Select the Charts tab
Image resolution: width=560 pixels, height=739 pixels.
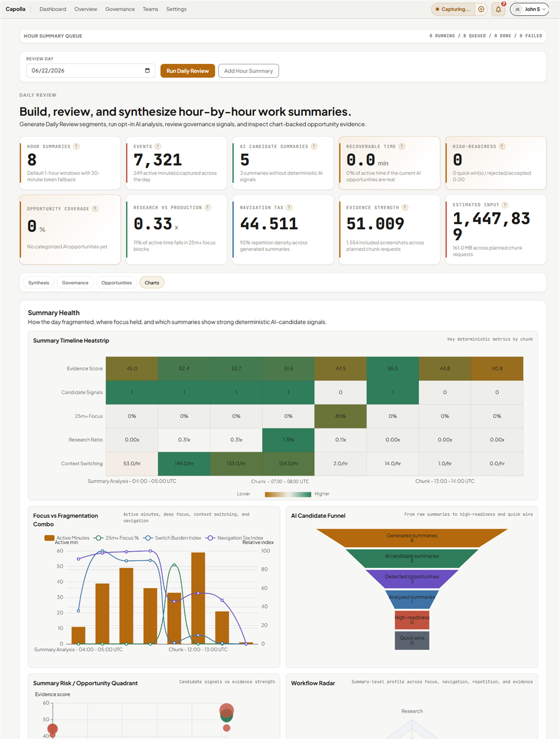[152, 283]
